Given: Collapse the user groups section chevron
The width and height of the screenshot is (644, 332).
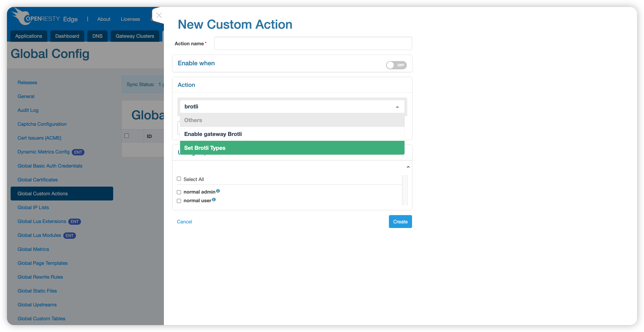Looking at the screenshot, I should click(x=408, y=167).
